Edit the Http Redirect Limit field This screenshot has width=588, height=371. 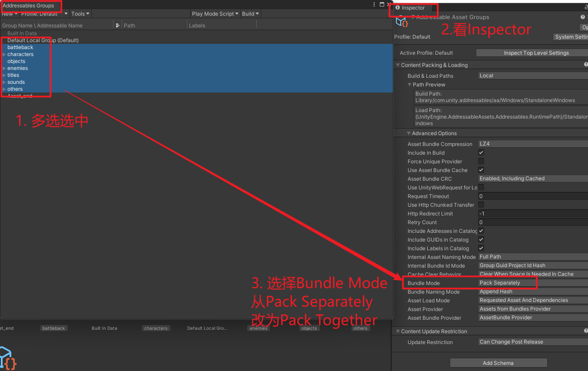click(x=533, y=213)
